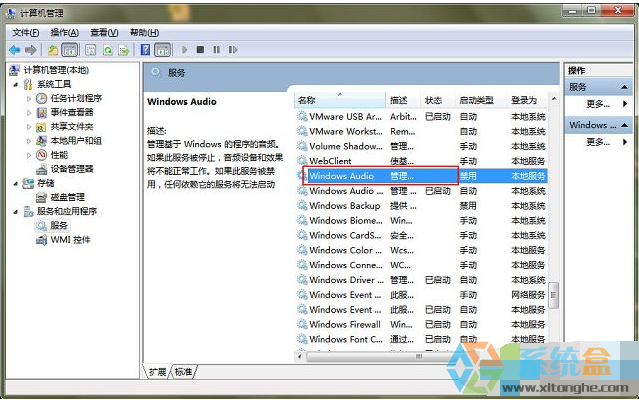The width and height of the screenshot is (639, 400).
Task: Collapse the 存储 tree node
Action: [15, 184]
